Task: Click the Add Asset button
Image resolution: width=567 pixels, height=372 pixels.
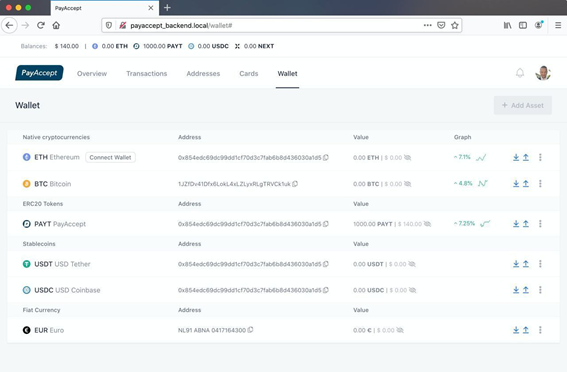Action: click(523, 105)
